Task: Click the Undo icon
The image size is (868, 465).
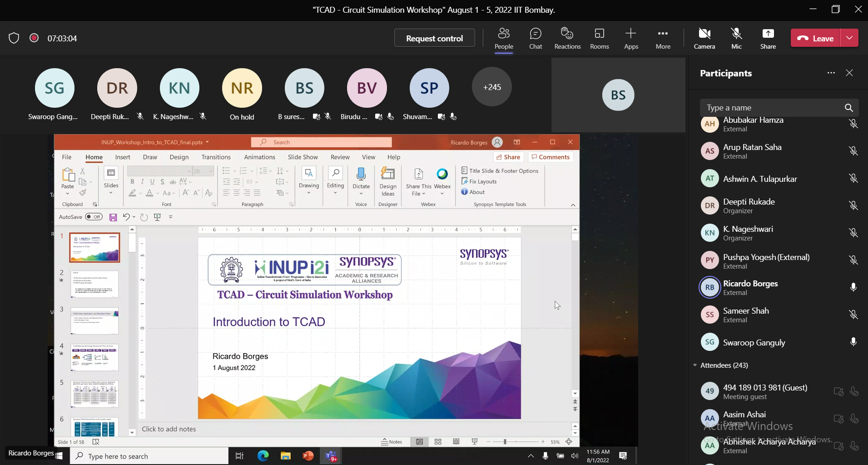Action: [126, 217]
